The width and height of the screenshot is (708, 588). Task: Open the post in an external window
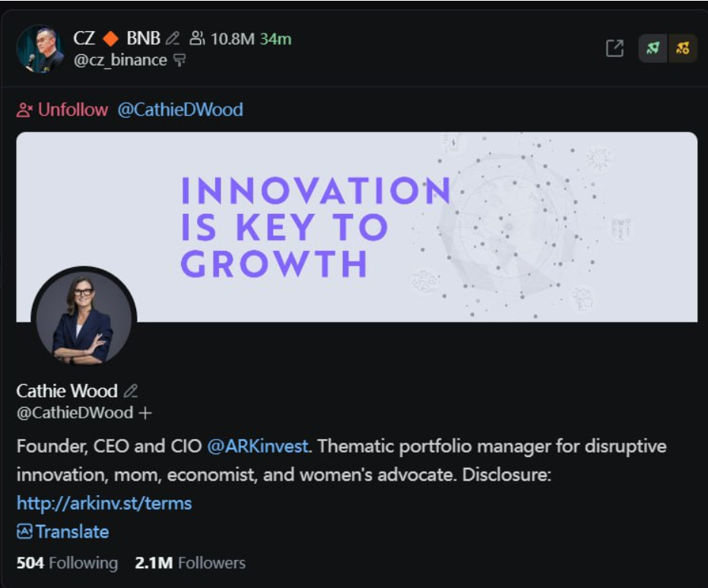[614, 48]
